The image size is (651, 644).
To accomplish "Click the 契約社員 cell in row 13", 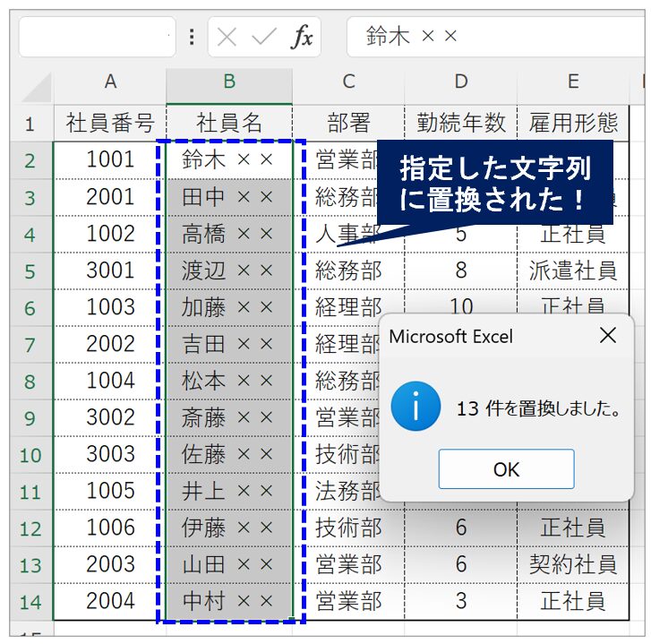I will point(573,564).
